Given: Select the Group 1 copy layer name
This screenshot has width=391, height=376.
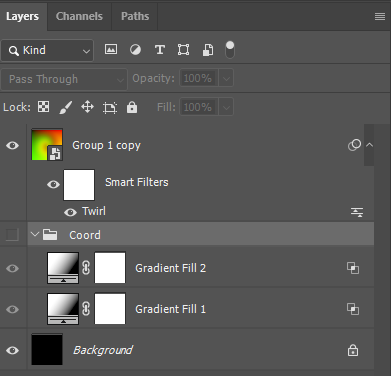Looking at the screenshot, I should pyautogui.click(x=106, y=146).
